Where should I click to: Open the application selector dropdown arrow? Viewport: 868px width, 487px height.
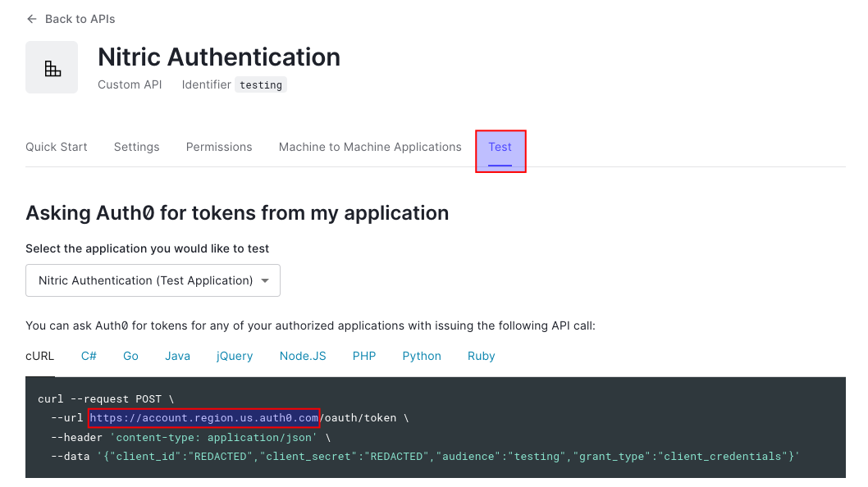[x=264, y=280]
